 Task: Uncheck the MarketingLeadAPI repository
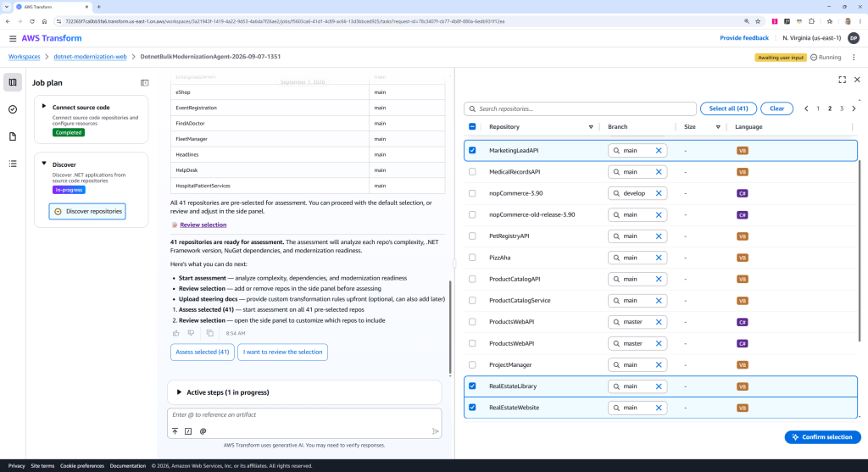click(x=472, y=151)
